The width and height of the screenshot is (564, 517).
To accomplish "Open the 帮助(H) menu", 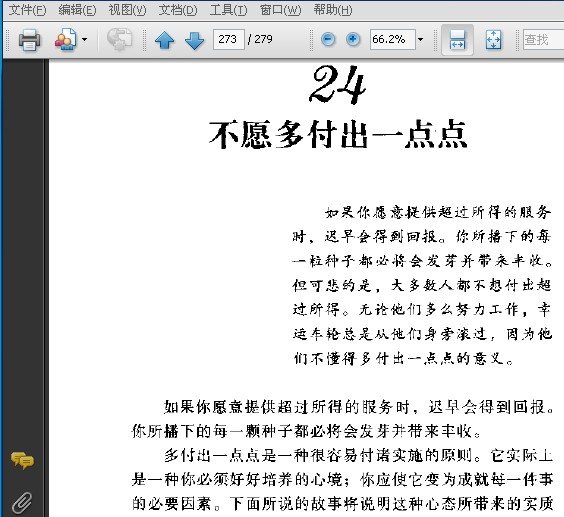I will click(332, 10).
